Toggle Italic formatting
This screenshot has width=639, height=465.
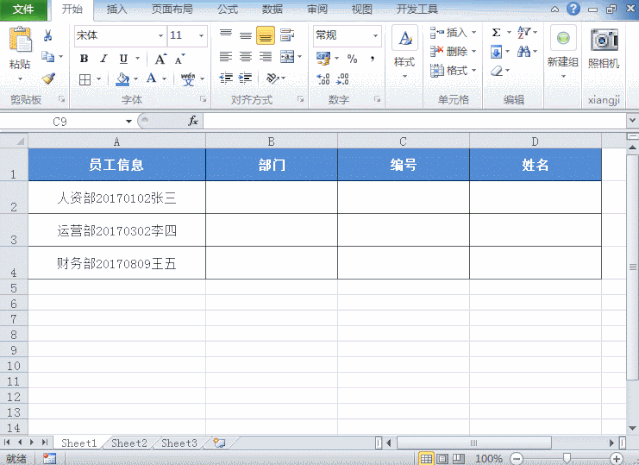pyautogui.click(x=104, y=59)
